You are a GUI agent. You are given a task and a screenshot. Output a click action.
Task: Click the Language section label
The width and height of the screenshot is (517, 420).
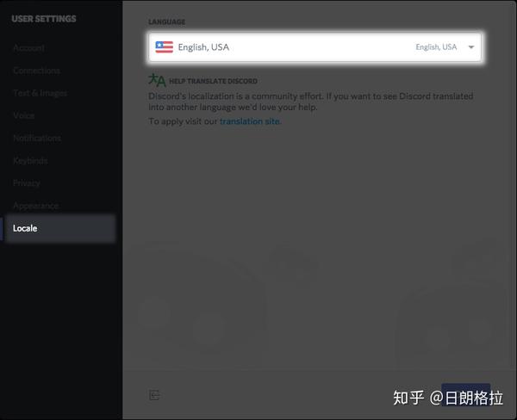(166, 22)
